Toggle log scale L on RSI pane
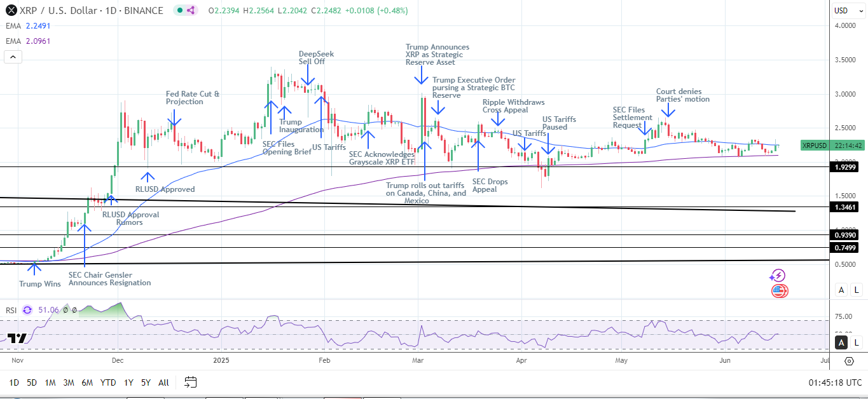Viewport: 868px width, 399px height. 856,342
